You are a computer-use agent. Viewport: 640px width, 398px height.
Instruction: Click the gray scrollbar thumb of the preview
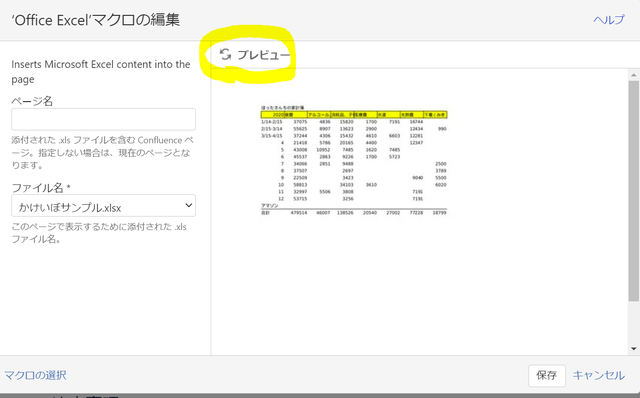pos(633,191)
